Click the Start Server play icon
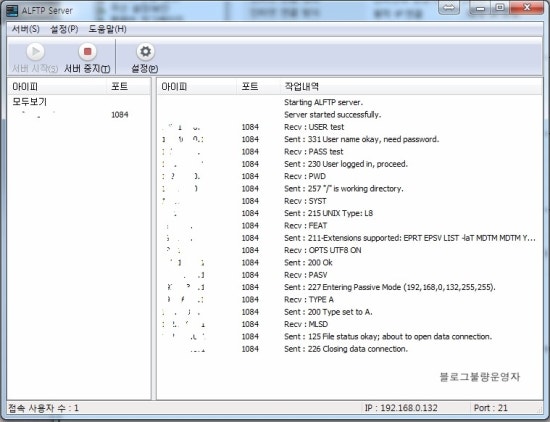The image size is (550, 422). coord(35,52)
